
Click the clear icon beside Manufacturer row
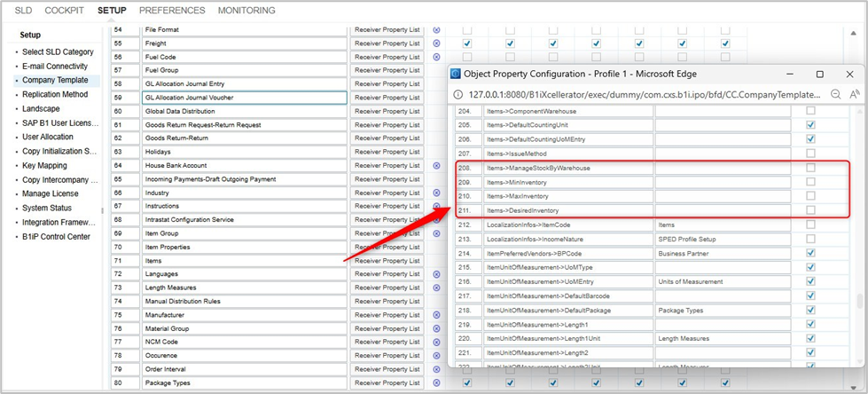coord(436,315)
